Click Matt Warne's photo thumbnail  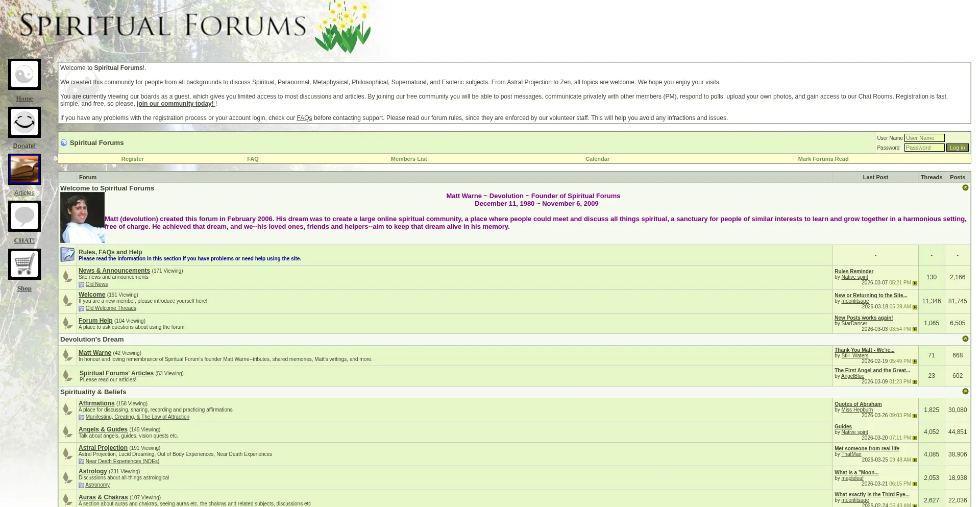click(x=82, y=218)
